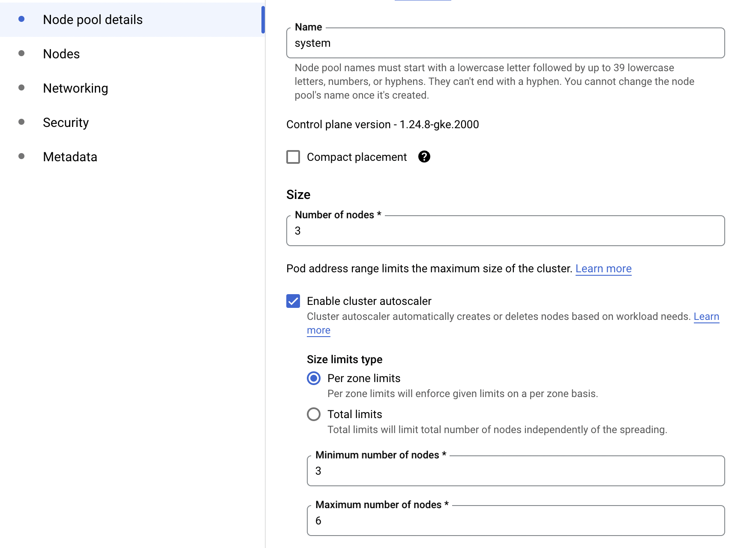This screenshot has height=548, width=756.
Task: Focus the Number of nodes field
Action: (x=506, y=231)
